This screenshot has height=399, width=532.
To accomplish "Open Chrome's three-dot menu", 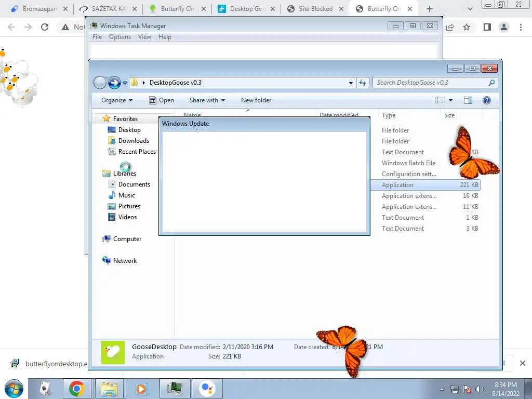I will [x=521, y=27].
